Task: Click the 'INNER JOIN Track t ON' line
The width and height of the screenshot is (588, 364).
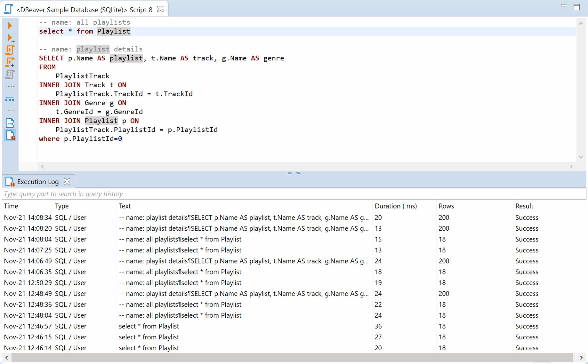Action: pyautogui.click(x=83, y=85)
